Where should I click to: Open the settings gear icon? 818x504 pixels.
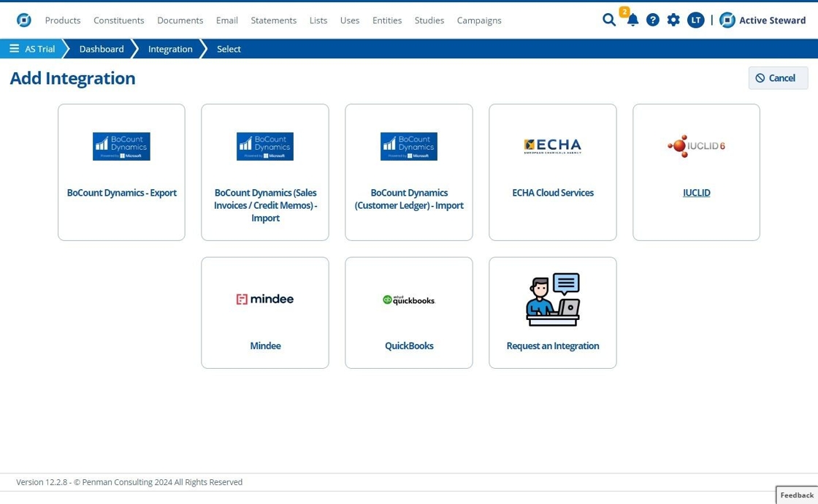tap(673, 20)
